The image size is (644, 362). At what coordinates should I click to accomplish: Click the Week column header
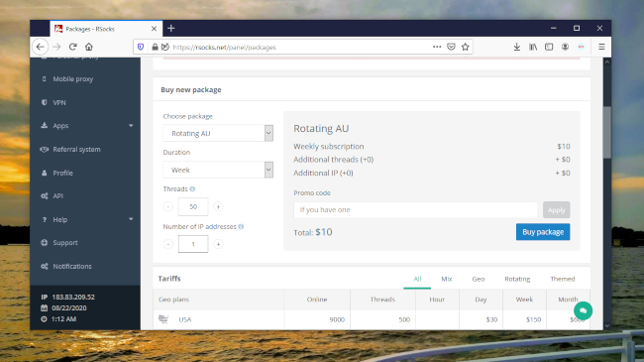pyautogui.click(x=524, y=300)
